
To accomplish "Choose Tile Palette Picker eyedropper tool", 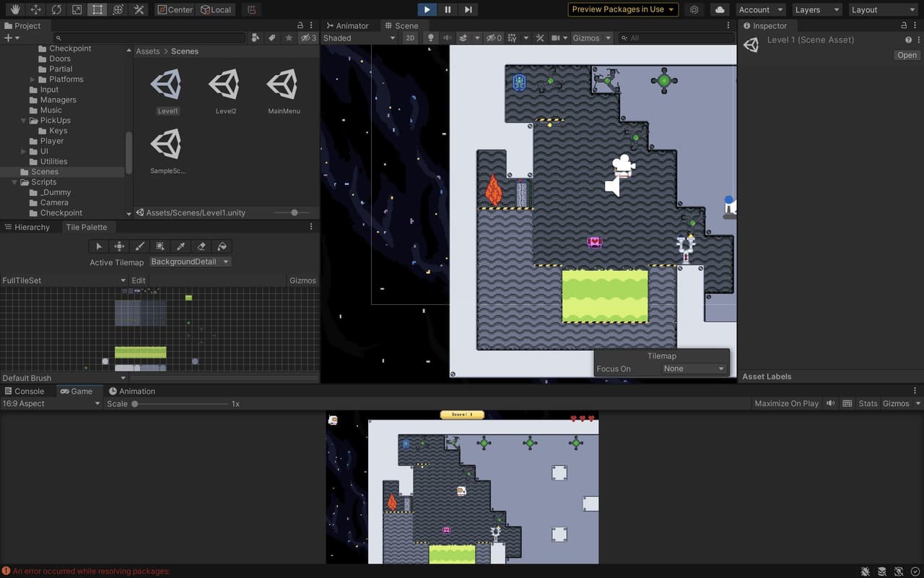I will coord(181,246).
